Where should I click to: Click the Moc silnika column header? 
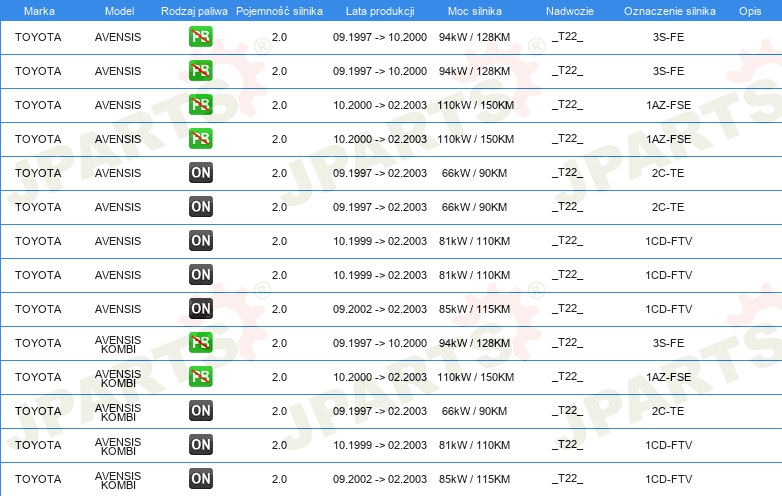[x=475, y=11]
